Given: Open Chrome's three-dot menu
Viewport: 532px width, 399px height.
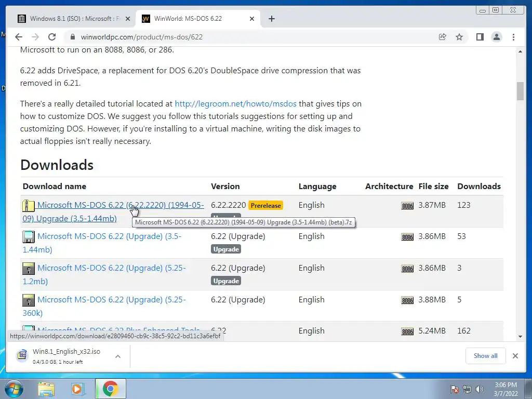Looking at the screenshot, I should coord(514,37).
